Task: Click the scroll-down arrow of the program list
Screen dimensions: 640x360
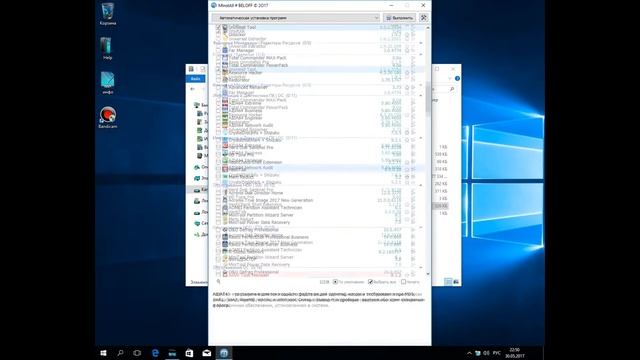Action: (x=428, y=274)
